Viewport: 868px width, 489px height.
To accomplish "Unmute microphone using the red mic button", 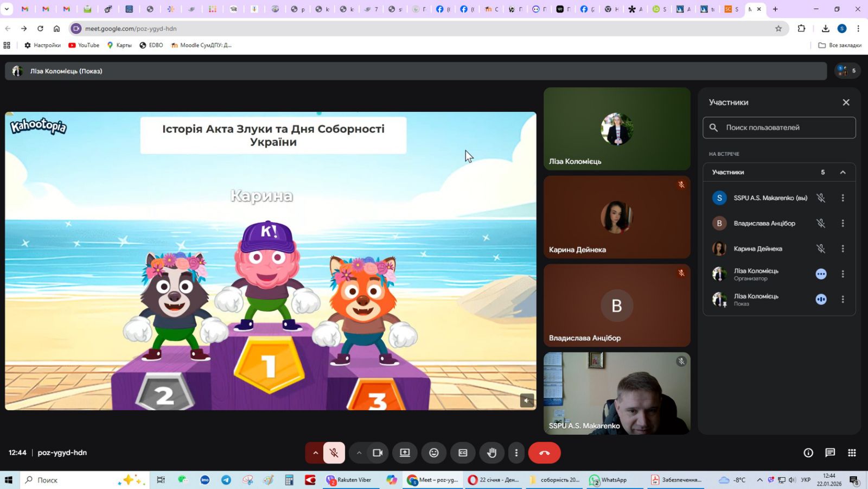I will click(x=334, y=453).
